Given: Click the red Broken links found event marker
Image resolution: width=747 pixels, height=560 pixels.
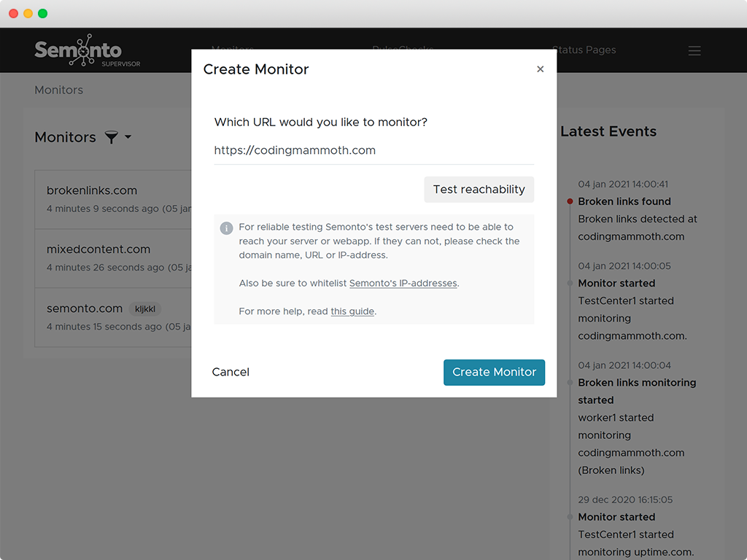Looking at the screenshot, I should click(x=569, y=201).
